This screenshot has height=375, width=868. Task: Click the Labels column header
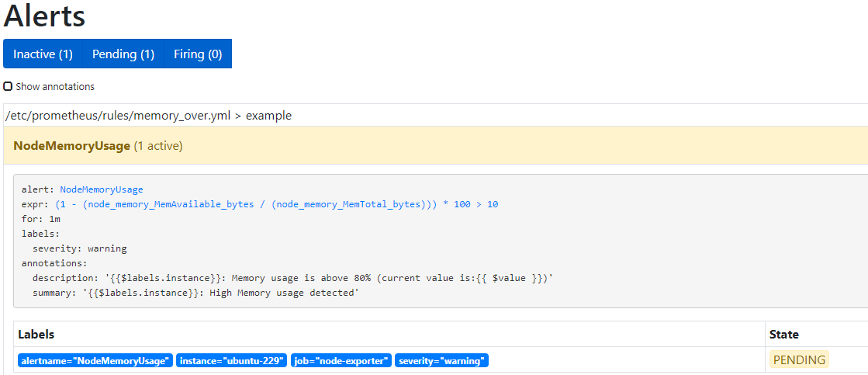click(36, 335)
